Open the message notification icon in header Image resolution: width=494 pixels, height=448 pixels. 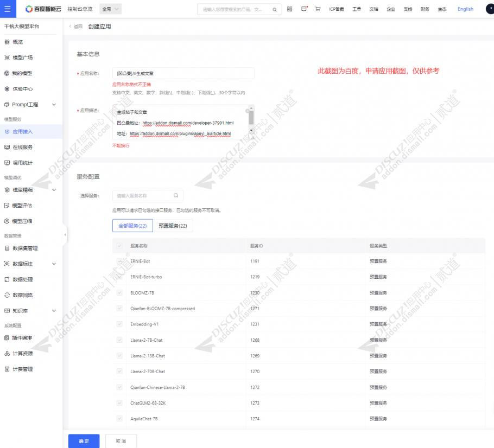[304, 9]
